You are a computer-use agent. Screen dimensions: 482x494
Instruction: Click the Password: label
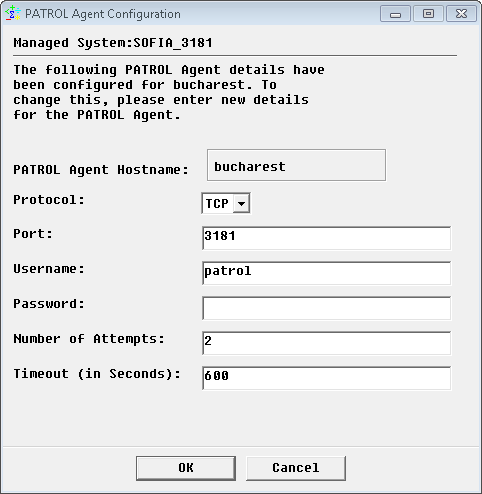(x=49, y=304)
